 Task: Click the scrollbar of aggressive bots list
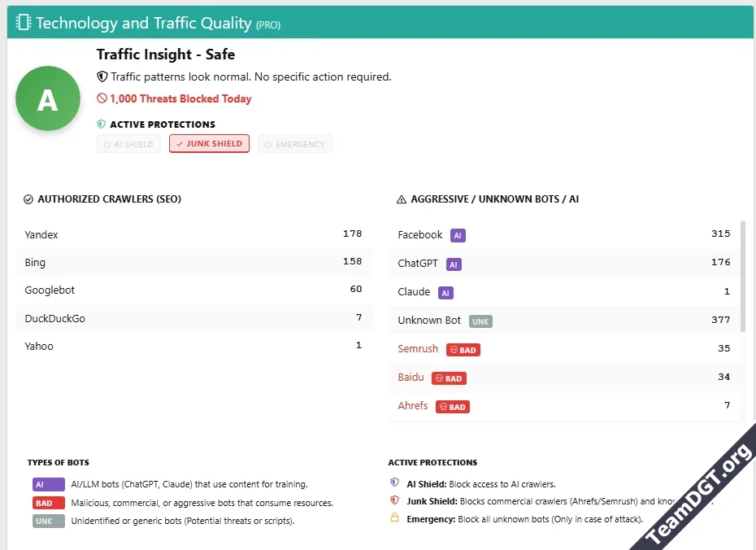pos(742,277)
